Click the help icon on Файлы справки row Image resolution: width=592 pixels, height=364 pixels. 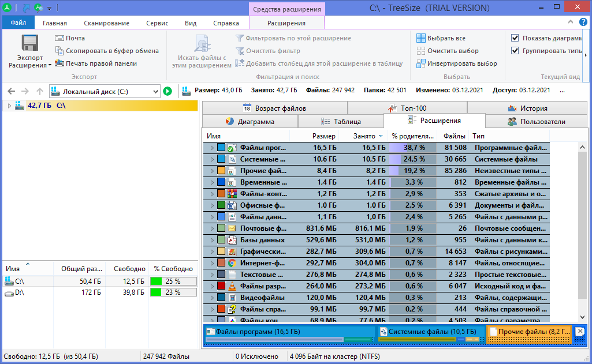232,309
